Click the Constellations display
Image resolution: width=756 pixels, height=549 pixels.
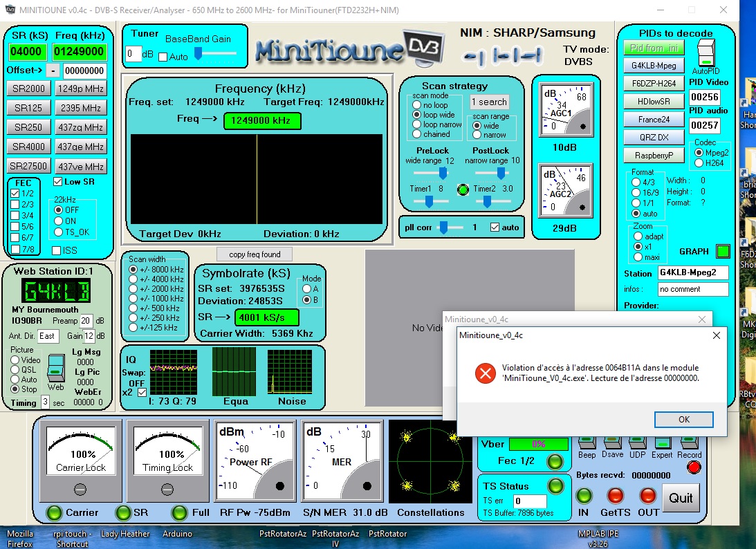point(430,462)
